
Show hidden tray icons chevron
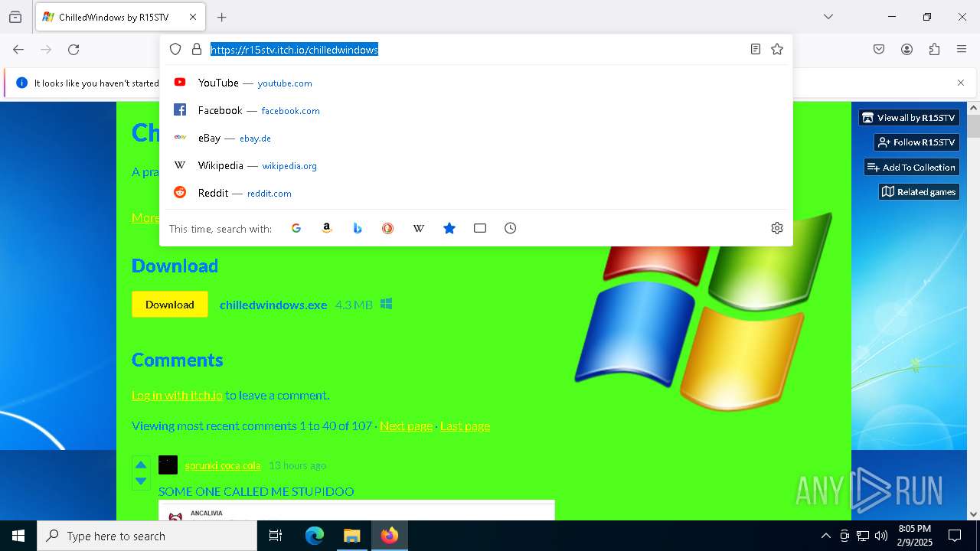click(825, 536)
